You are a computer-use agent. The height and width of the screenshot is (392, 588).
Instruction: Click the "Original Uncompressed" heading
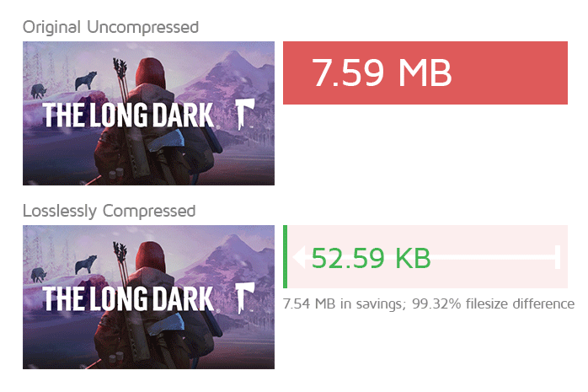pos(110,27)
